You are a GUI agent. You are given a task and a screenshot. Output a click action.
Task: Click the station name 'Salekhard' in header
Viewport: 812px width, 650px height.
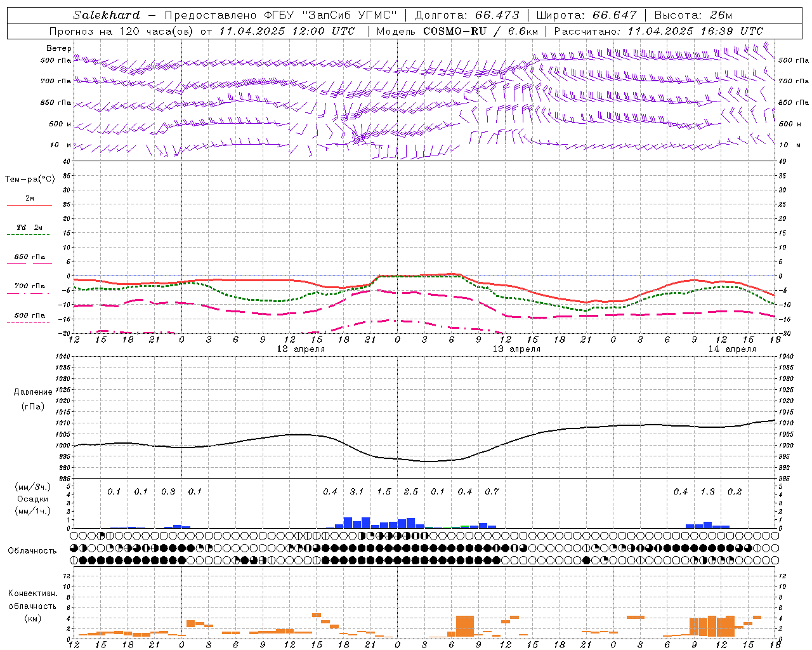click(x=107, y=15)
